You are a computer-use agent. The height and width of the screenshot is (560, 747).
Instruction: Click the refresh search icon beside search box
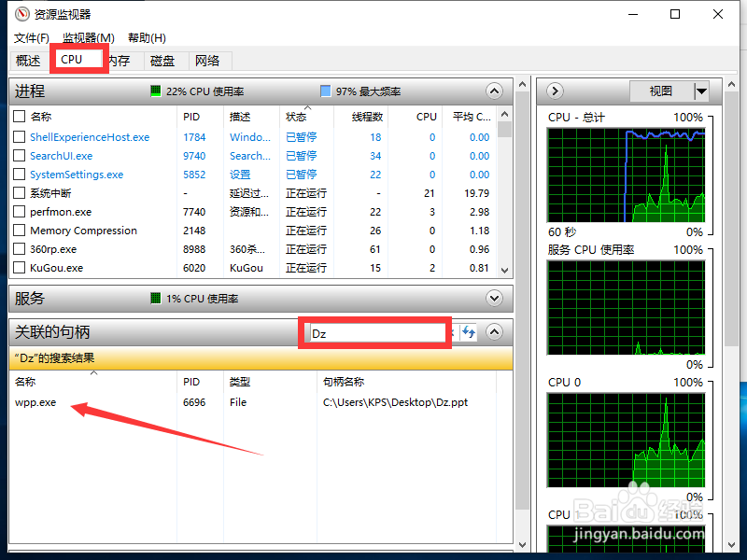click(x=469, y=332)
